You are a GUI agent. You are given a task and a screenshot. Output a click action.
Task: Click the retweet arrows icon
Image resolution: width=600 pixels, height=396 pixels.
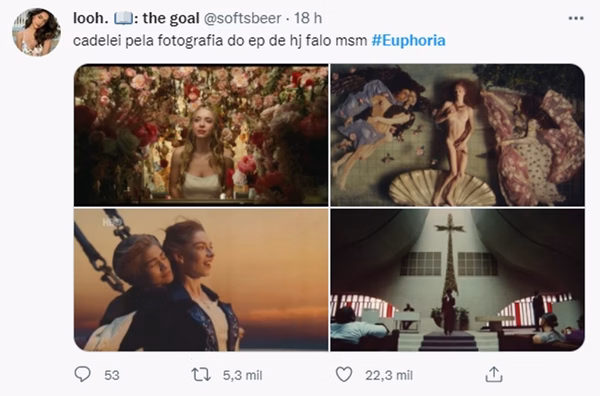201,375
